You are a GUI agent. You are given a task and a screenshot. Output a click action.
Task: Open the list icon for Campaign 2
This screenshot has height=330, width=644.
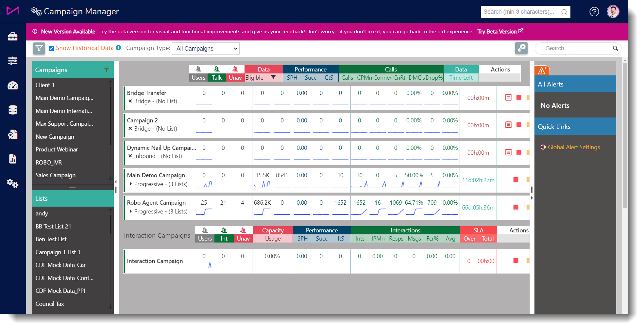(508, 125)
